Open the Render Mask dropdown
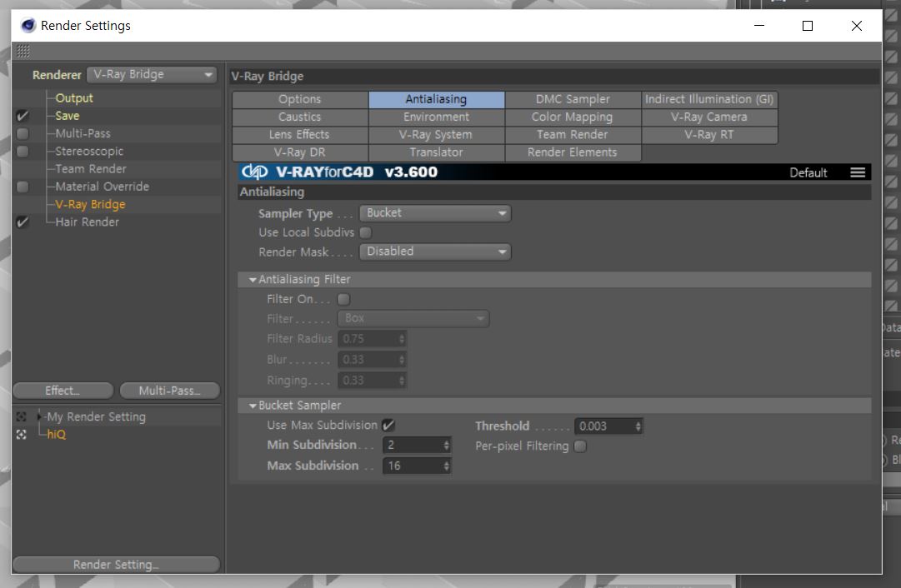 (435, 252)
